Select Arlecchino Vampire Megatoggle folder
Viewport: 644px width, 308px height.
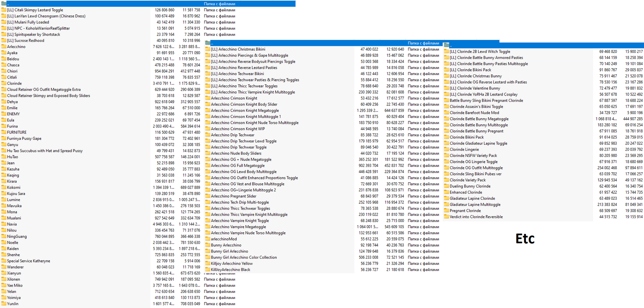(x=238, y=227)
